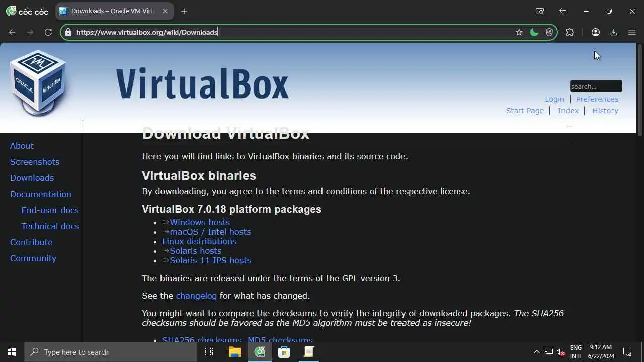The height and width of the screenshot is (362, 644).
Task: Go back to previous page
Action: [12, 32]
